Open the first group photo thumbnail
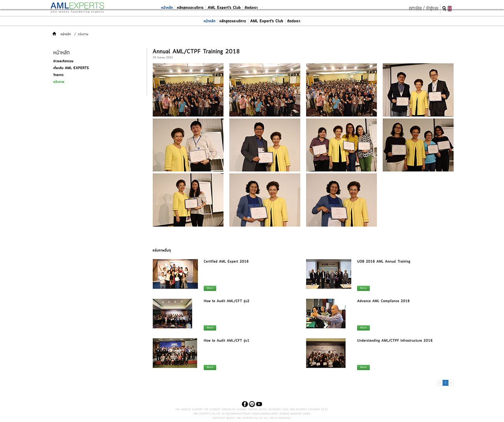 click(188, 90)
